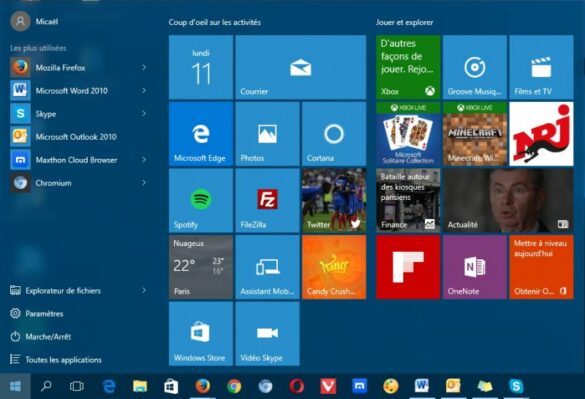Click the Jouer et explorer group heading
This screenshot has width=585, height=399.
404,22
